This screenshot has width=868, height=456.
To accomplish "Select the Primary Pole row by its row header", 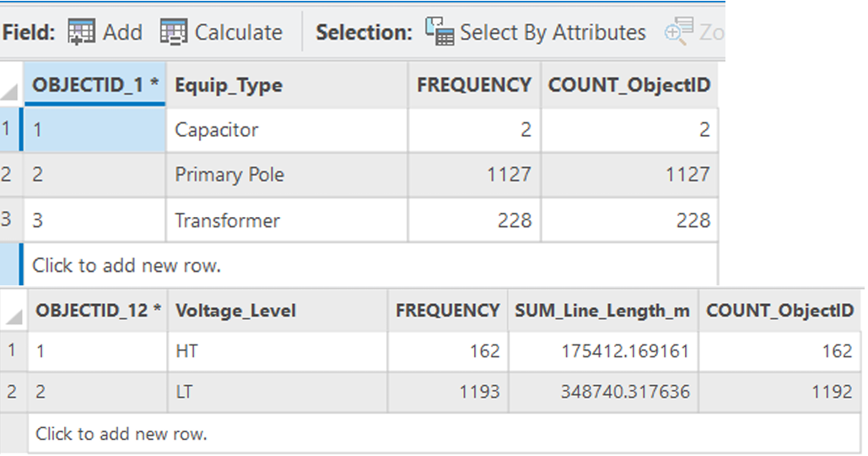I will point(10,175).
